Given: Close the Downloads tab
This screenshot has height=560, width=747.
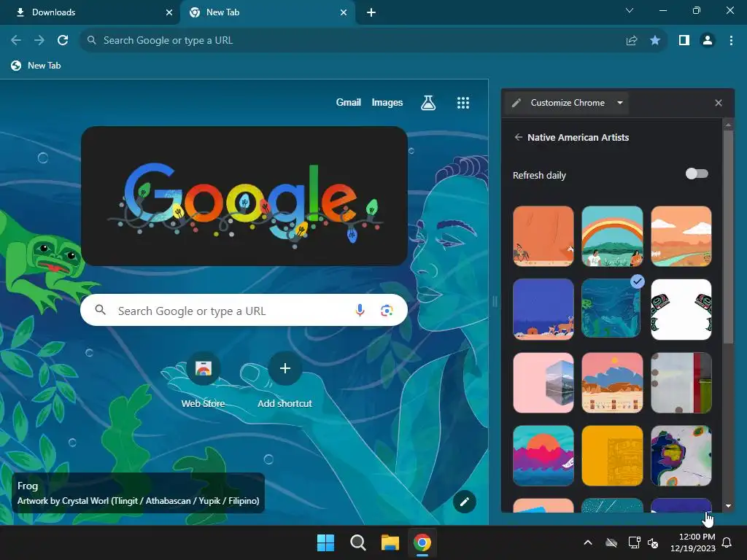Looking at the screenshot, I should [x=169, y=12].
